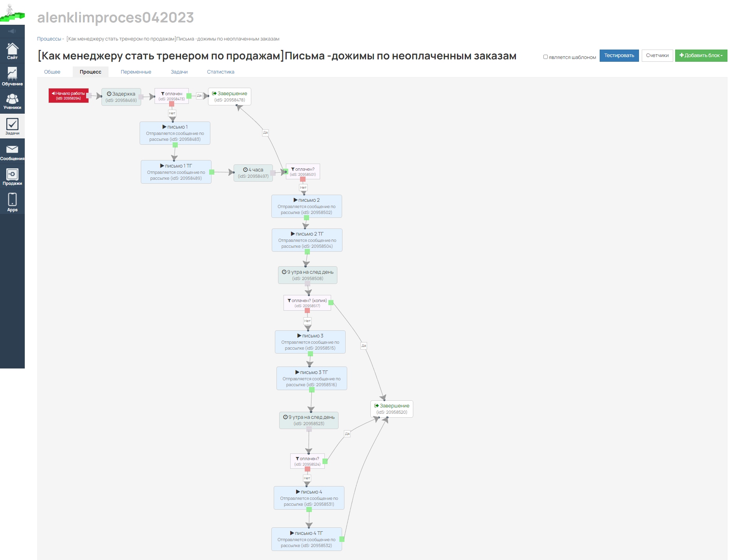Switch to the Переменные tab
Screen dimensions: 755x560
tap(136, 72)
